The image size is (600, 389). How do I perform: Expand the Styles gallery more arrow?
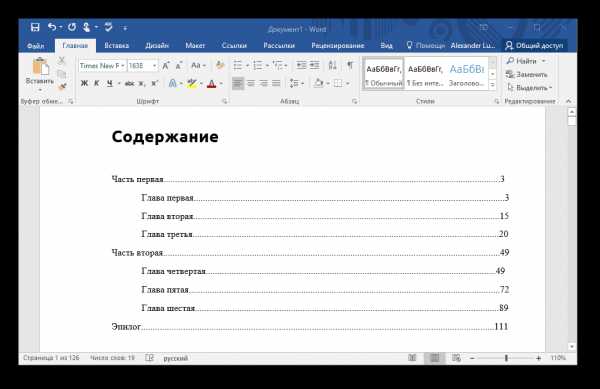[x=492, y=85]
